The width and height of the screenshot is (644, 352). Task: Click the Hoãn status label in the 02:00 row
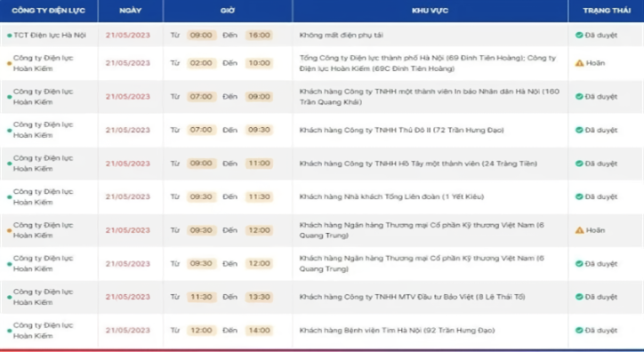click(596, 63)
